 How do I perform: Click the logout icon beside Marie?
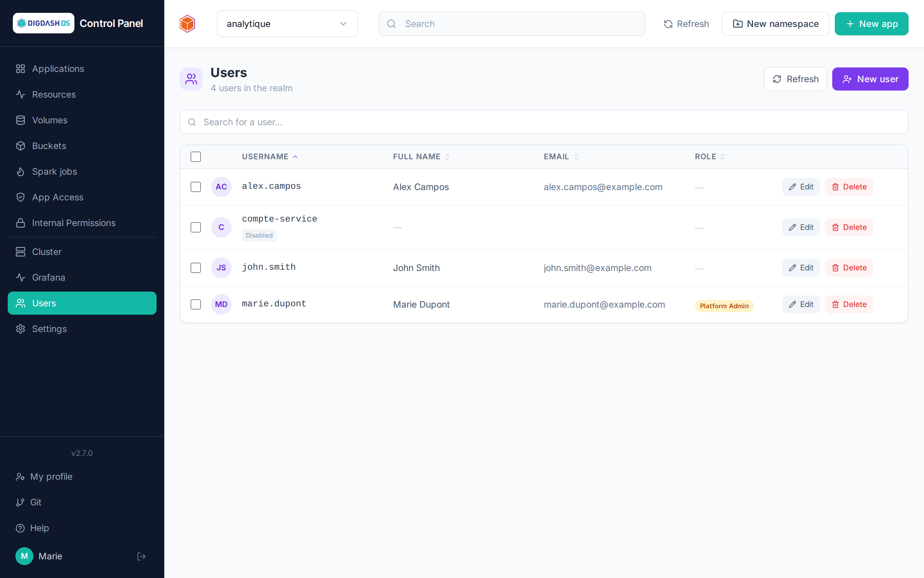click(141, 556)
